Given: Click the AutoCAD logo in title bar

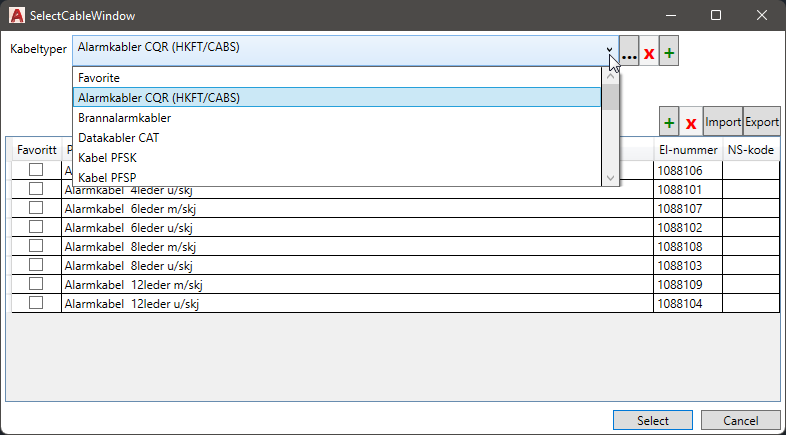Looking at the screenshot, I should pos(15,15).
